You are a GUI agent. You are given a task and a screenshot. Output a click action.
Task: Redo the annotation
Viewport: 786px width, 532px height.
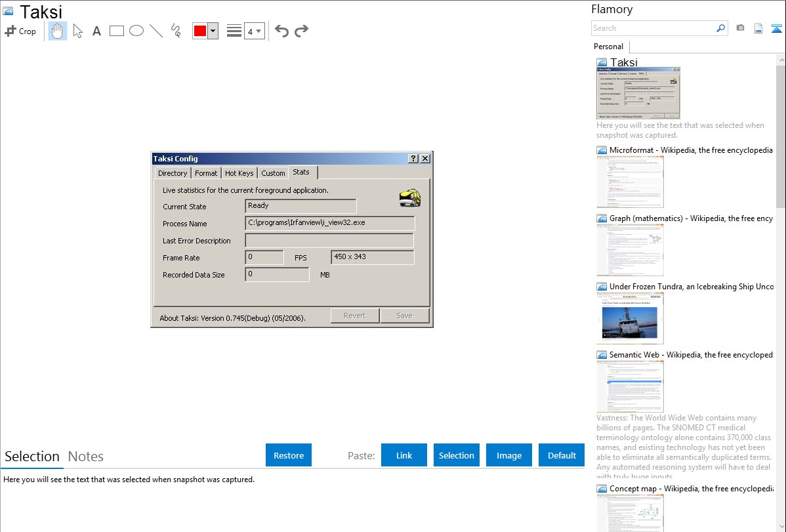(x=301, y=31)
